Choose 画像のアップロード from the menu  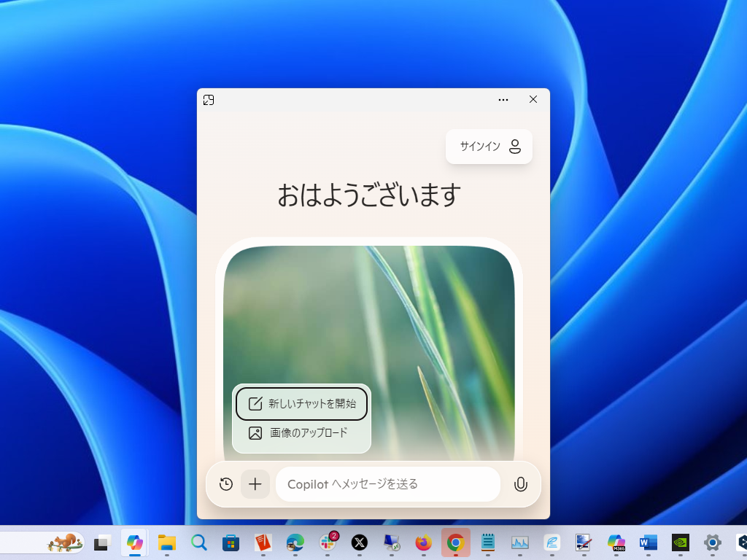[301, 432]
